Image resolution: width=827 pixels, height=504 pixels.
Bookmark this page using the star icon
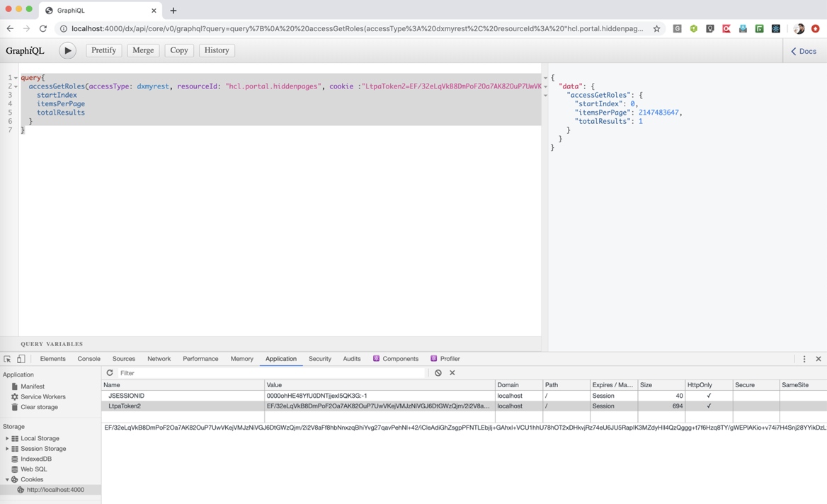click(x=656, y=28)
